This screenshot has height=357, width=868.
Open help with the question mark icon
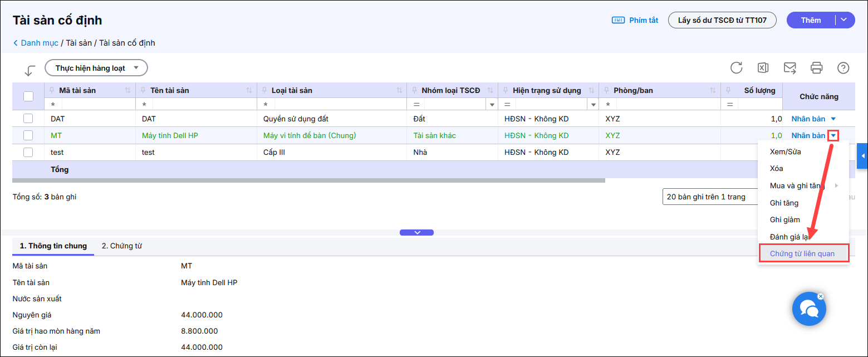[843, 68]
